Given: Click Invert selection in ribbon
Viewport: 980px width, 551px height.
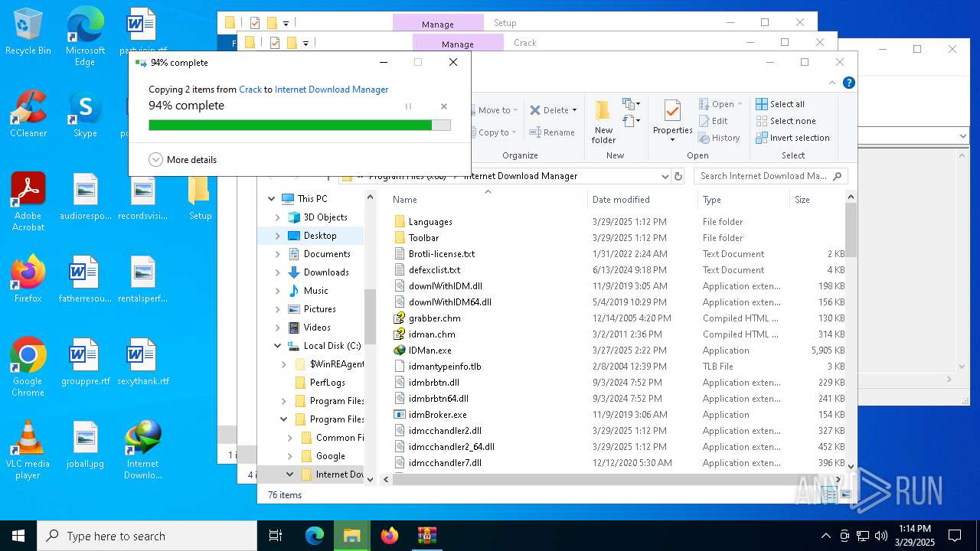Looking at the screenshot, I should click(x=792, y=138).
